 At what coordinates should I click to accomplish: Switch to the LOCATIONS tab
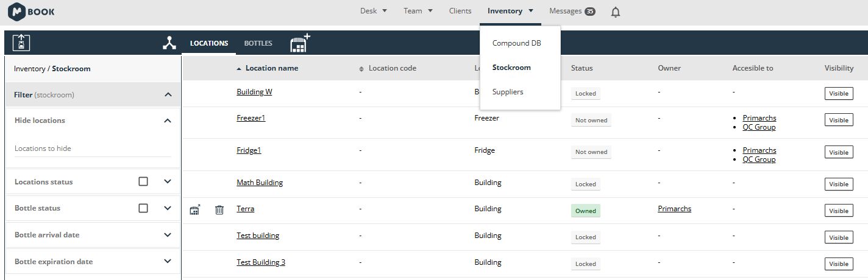pos(209,43)
